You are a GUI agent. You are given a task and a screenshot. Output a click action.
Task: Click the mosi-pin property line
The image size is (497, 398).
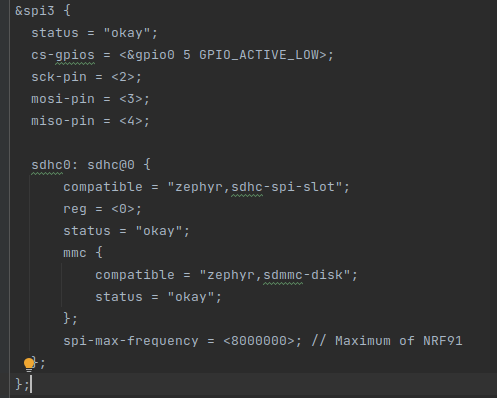(90, 99)
